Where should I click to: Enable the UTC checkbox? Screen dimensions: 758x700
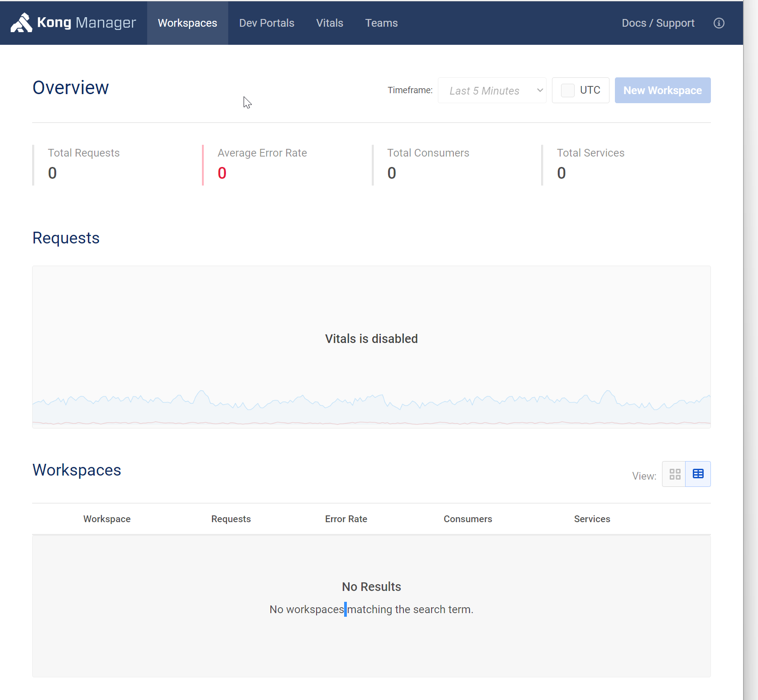567,90
